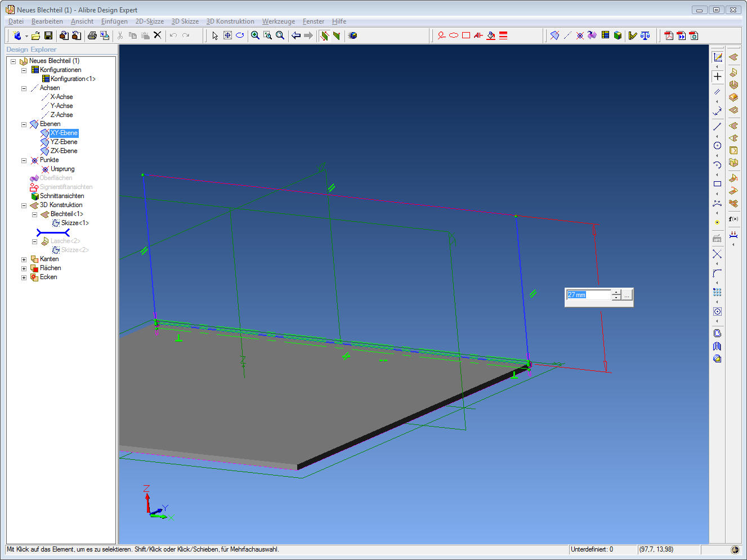Viewport: 747px width, 560px height.
Task: Open the Hilfe menu
Action: (339, 21)
